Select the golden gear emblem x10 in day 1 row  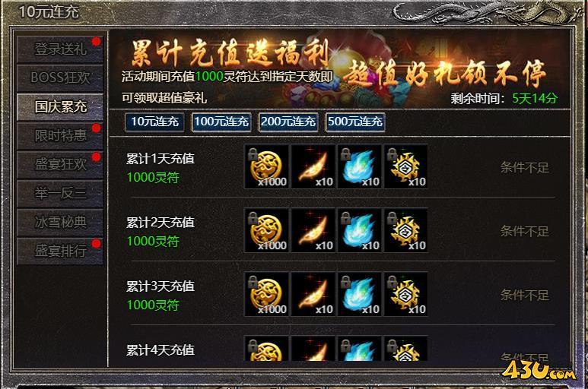click(405, 167)
